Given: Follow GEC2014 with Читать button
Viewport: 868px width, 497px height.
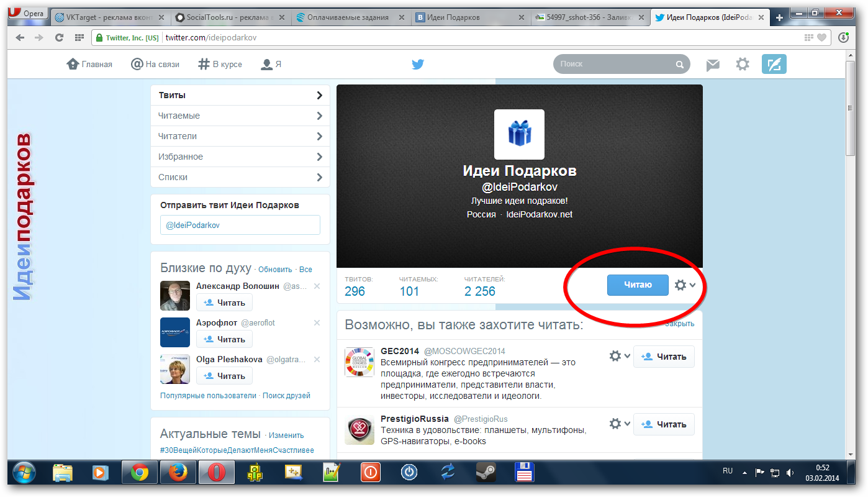Looking at the screenshot, I should [664, 357].
